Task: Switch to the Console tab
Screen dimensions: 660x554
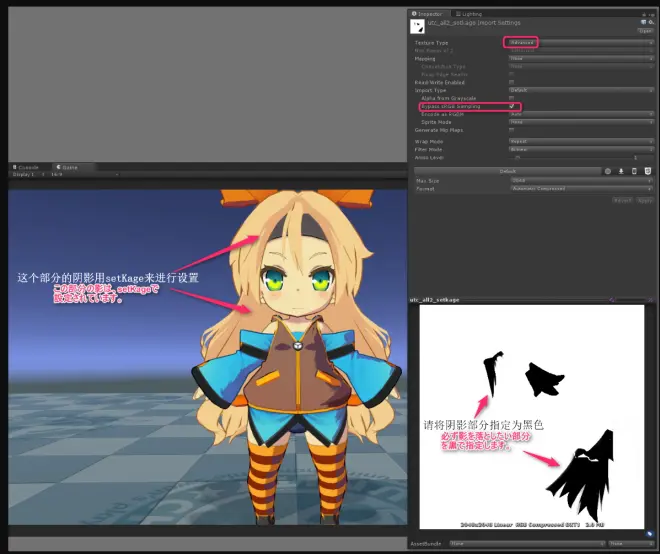Action: [26, 167]
